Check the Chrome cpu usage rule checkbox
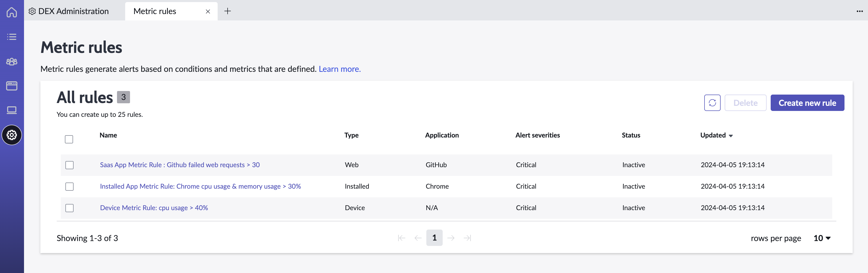This screenshot has width=868, height=273. tap(69, 186)
